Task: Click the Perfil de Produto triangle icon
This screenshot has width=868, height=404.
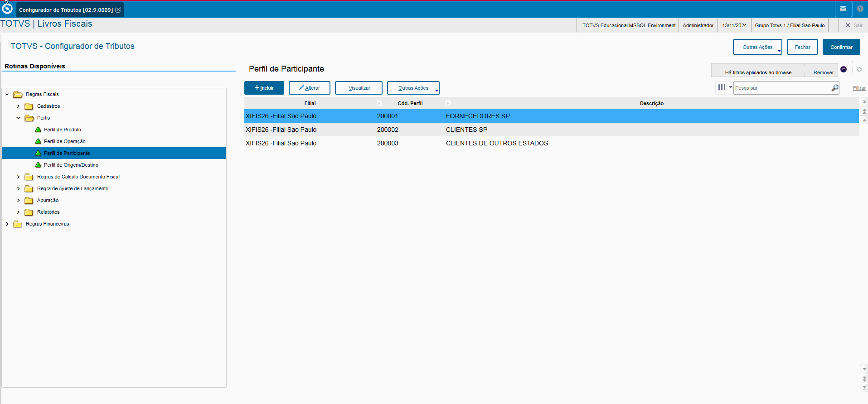Action: [x=38, y=130]
